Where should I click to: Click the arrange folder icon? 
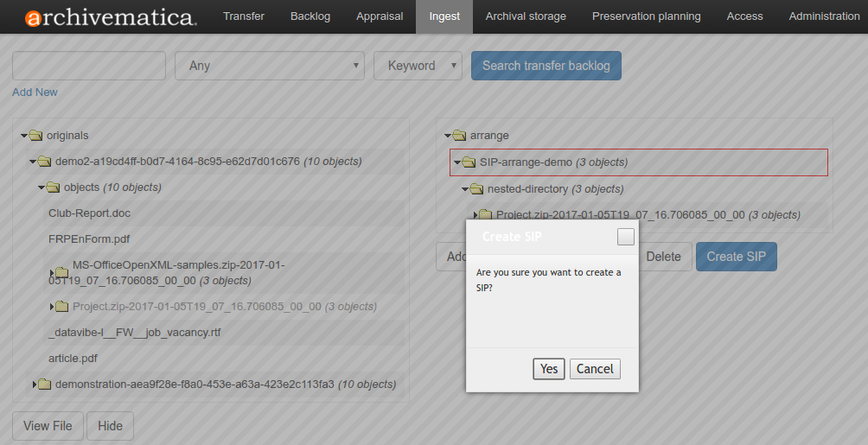(459, 136)
